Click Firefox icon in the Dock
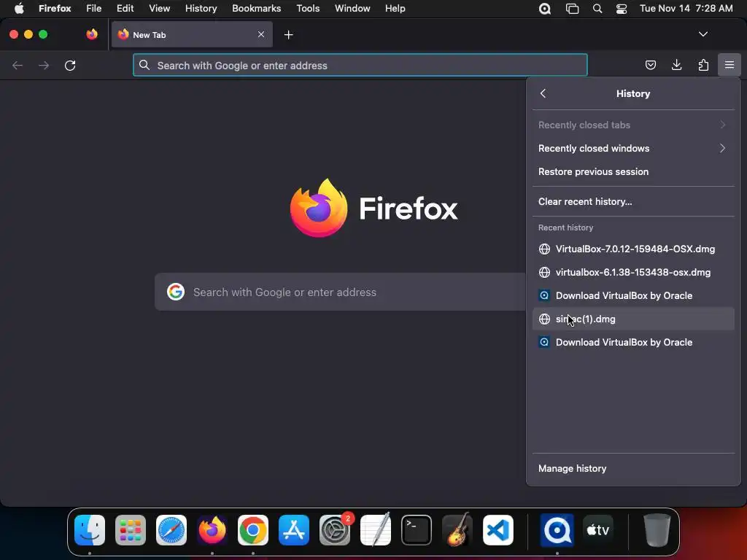Screen dimensions: 747x560 212,530
